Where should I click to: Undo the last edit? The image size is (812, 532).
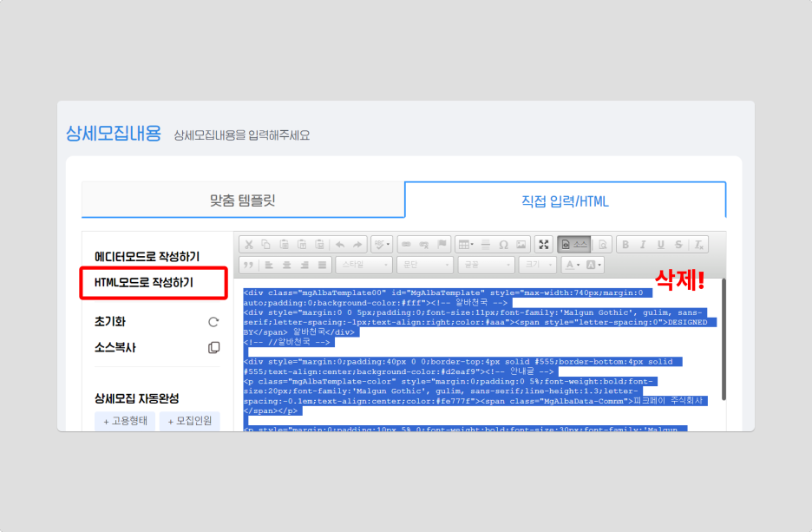tap(340, 245)
